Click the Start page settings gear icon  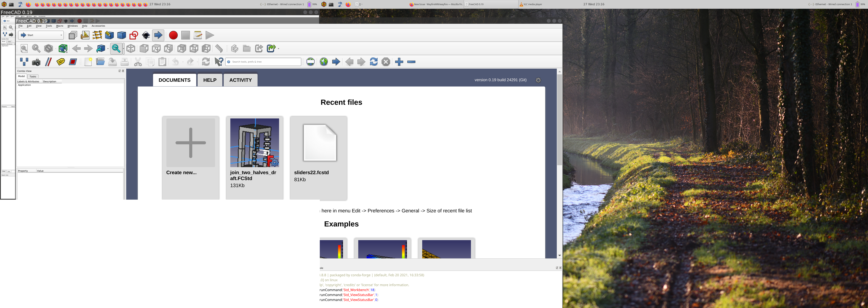click(x=538, y=80)
